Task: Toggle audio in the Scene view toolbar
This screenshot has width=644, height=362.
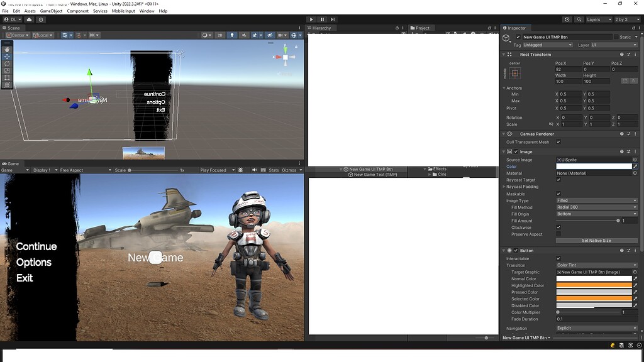Action: coord(244,35)
